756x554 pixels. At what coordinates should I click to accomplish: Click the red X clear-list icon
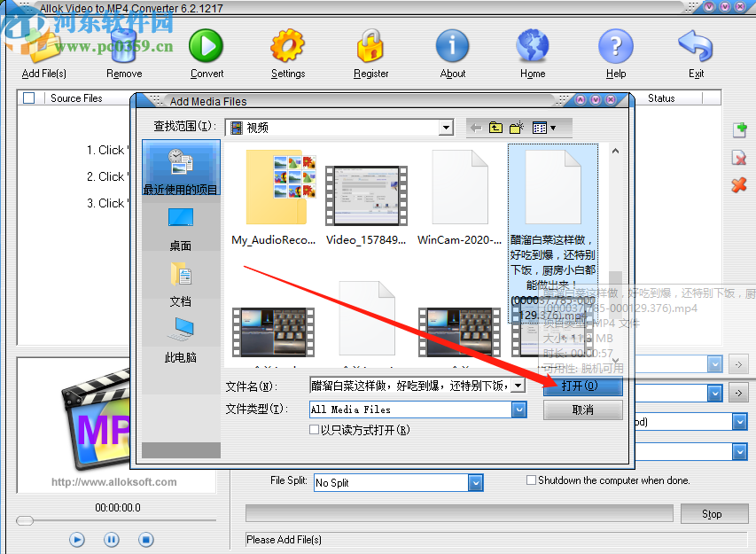[x=739, y=186]
